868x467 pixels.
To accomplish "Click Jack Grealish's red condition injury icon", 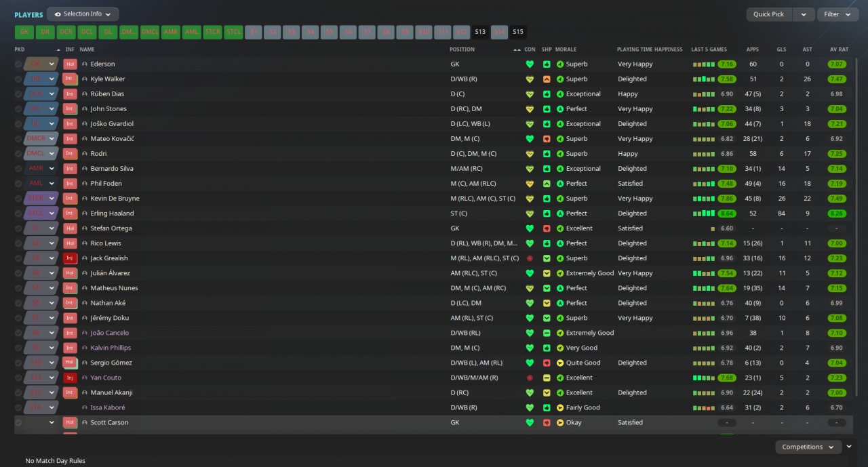I will pos(530,258).
